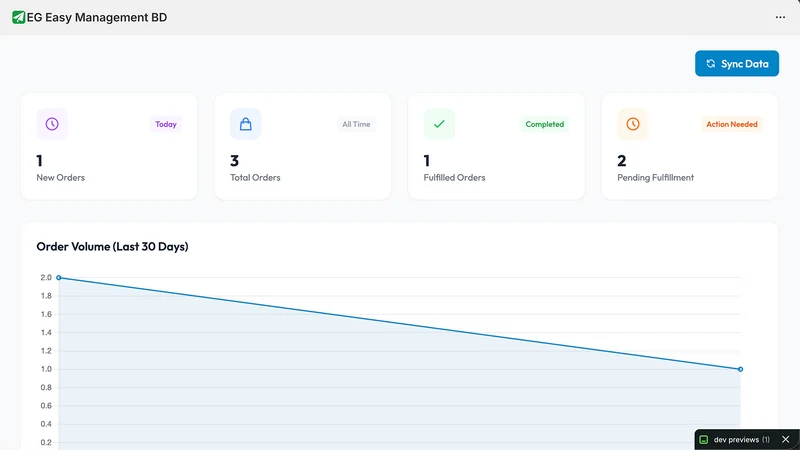Click the blue shopping bag icon on Total Orders
The width and height of the screenshot is (800, 450).
[245, 124]
